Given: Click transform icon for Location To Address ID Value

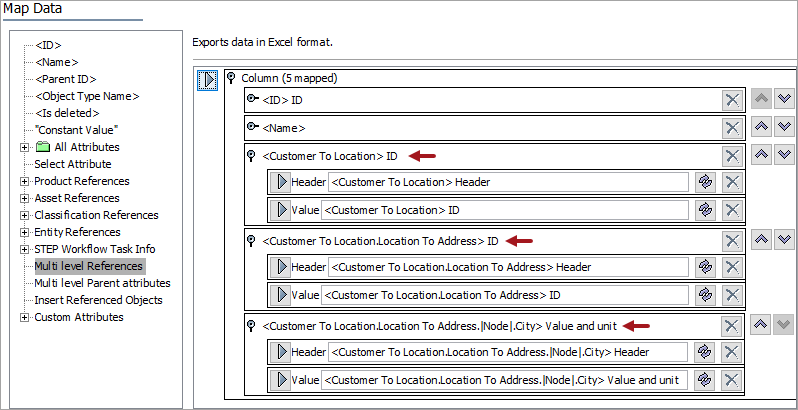Looking at the screenshot, I should point(705,295).
